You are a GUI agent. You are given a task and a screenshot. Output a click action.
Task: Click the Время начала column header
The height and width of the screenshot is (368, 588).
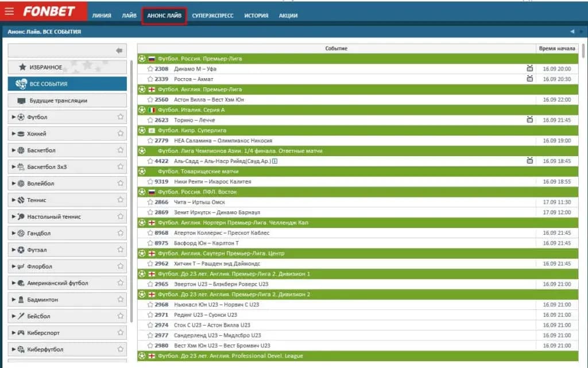[557, 48]
